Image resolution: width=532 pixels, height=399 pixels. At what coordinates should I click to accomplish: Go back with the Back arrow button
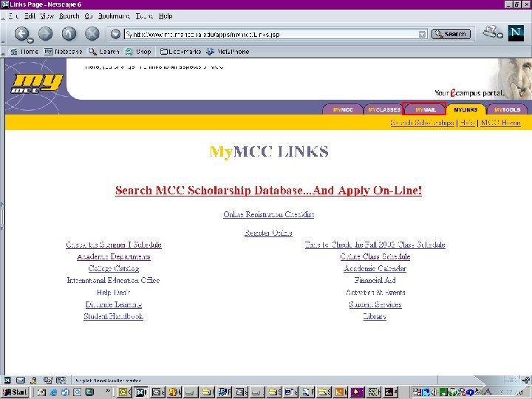(22, 33)
